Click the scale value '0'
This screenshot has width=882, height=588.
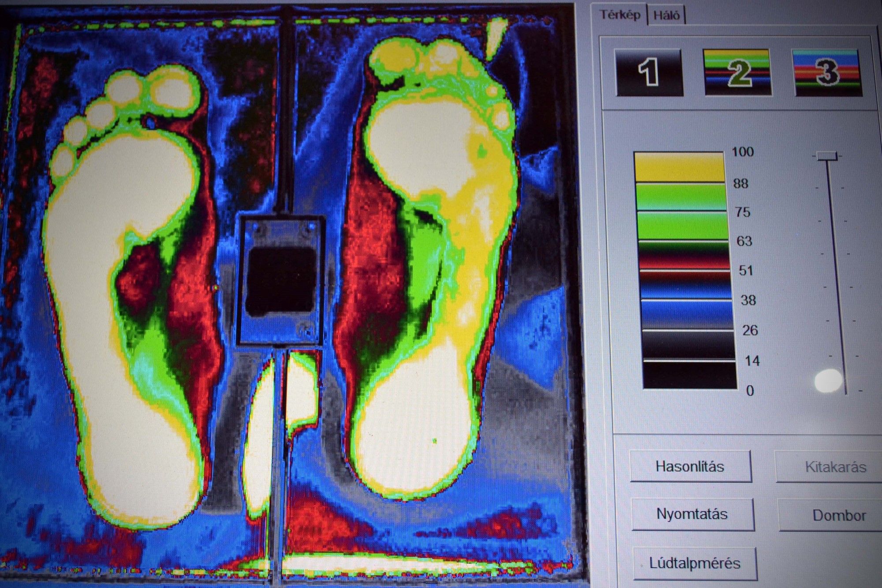[x=750, y=391]
